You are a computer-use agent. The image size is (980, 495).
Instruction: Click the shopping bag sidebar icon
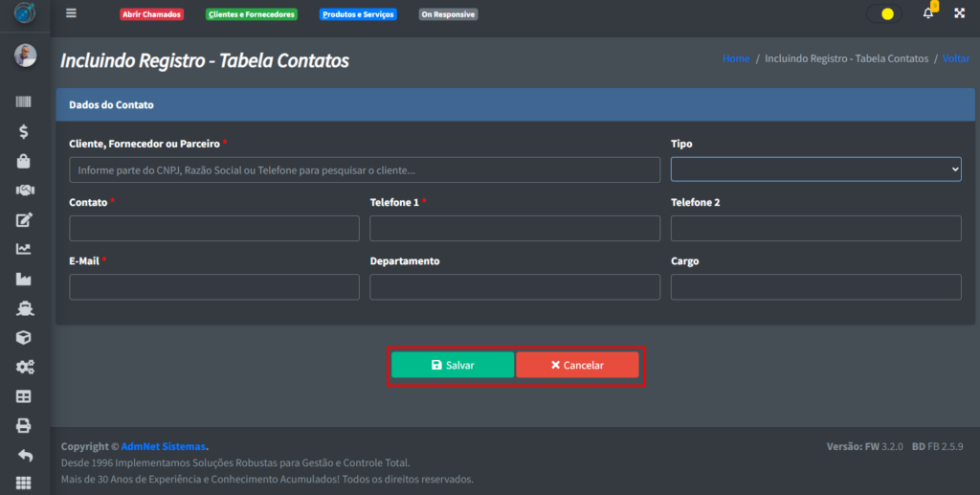pyautogui.click(x=24, y=162)
